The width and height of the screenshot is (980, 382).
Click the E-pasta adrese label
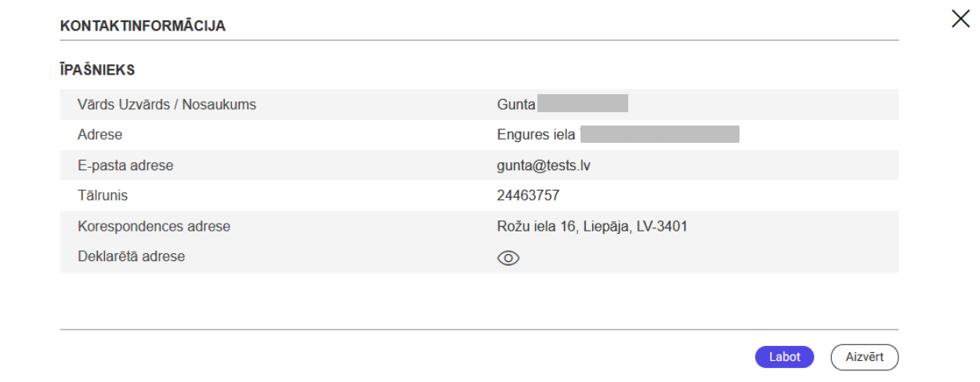pyautogui.click(x=125, y=166)
